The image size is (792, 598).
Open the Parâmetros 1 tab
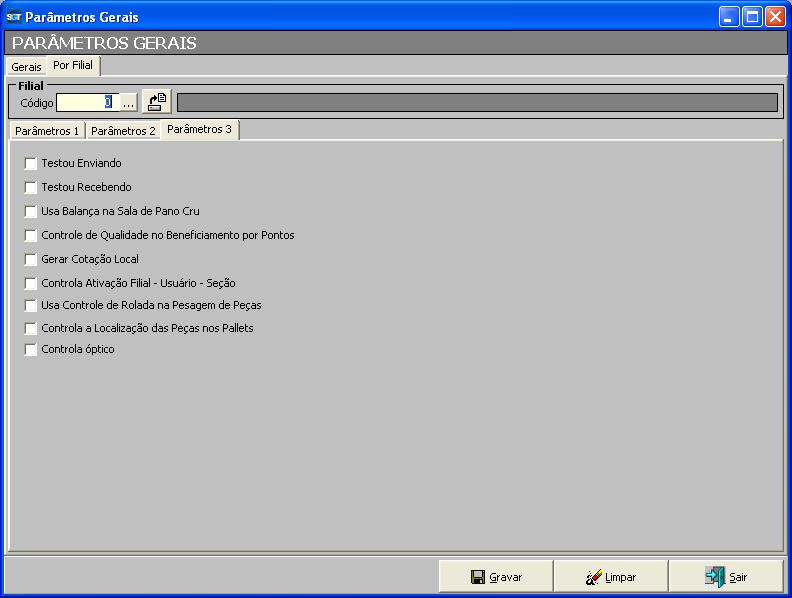click(x=47, y=131)
